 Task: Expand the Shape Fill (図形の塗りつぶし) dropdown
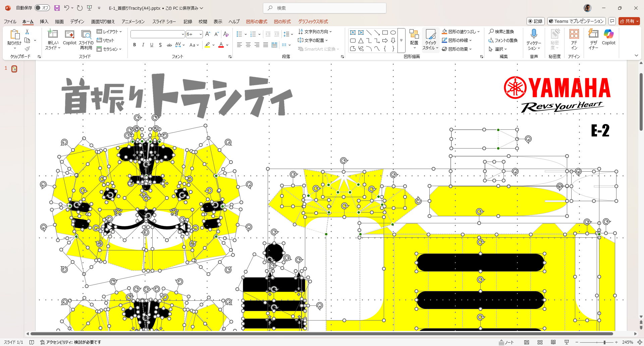479,32
